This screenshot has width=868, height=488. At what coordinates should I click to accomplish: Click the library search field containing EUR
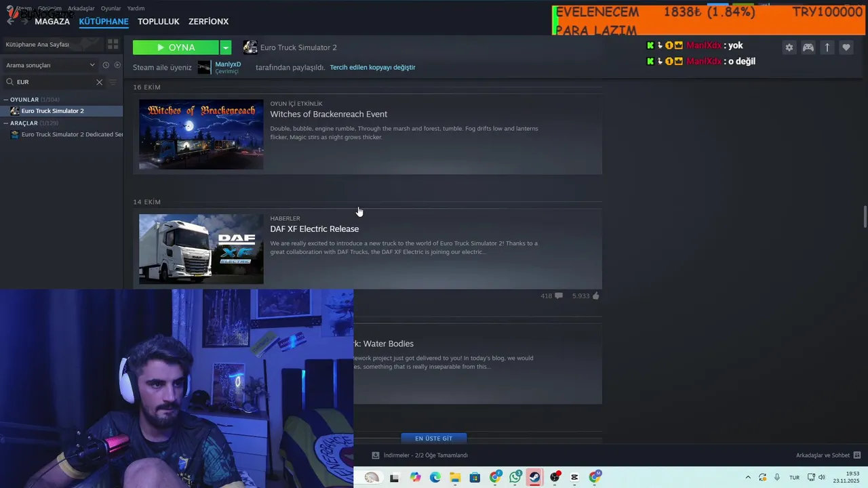pos(54,82)
